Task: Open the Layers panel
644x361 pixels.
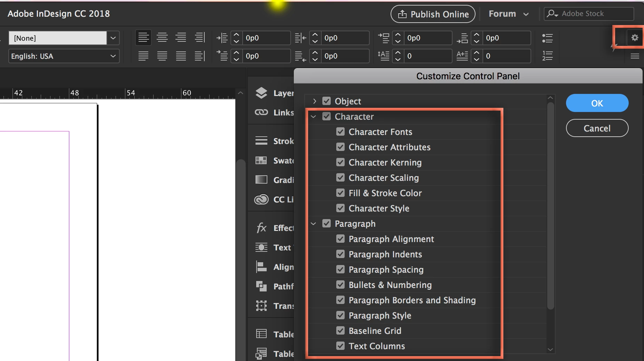Action: pos(274,93)
